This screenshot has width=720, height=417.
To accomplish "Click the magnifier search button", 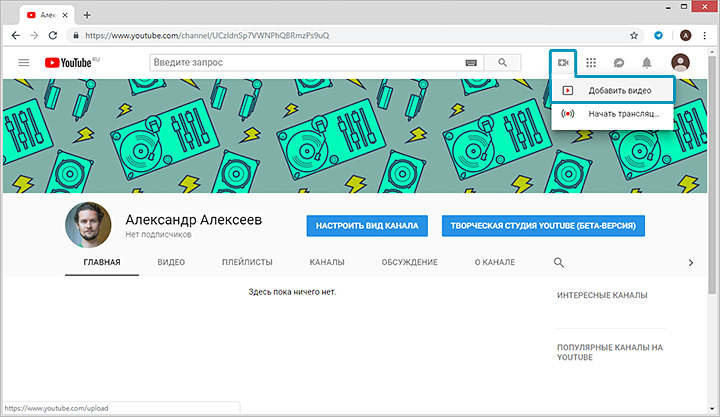I will click(502, 62).
